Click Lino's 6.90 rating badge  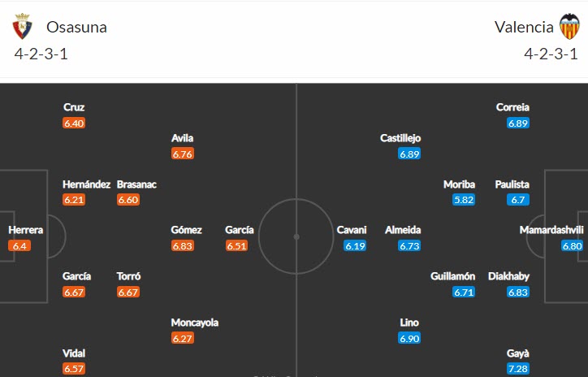pos(410,338)
